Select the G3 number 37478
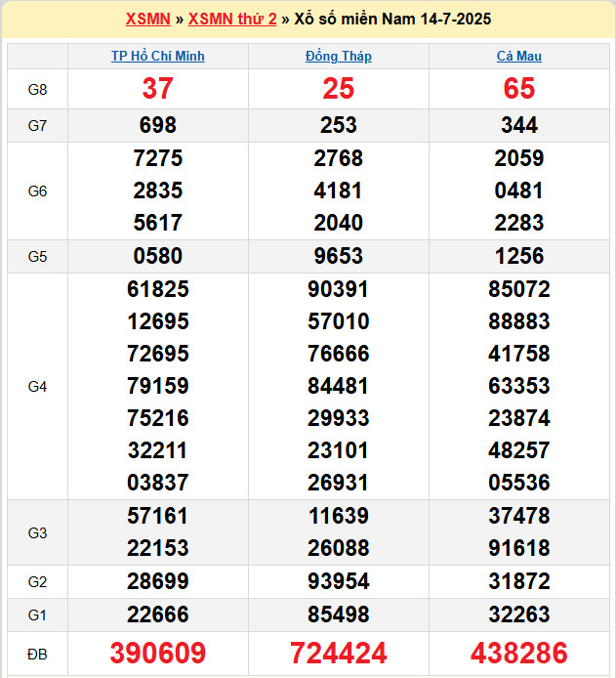616x678 pixels. coord(518,516)
